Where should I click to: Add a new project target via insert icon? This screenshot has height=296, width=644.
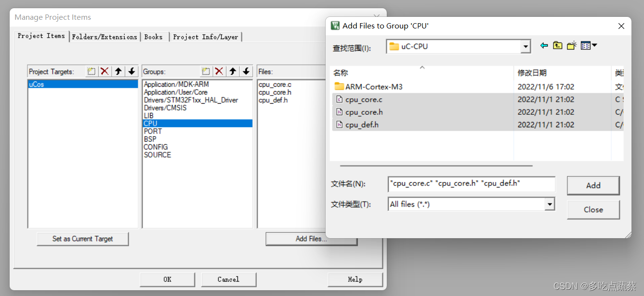click(91, 71)
